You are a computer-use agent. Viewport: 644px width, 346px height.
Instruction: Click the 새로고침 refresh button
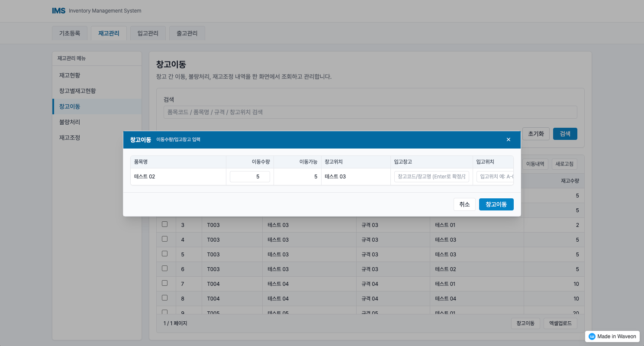coord(564,164)
